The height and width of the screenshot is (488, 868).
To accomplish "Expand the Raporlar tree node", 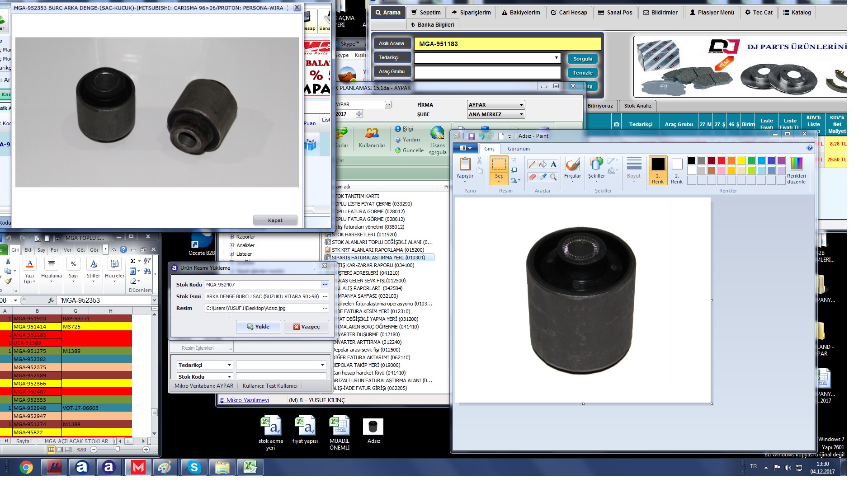I will [232, 237].
